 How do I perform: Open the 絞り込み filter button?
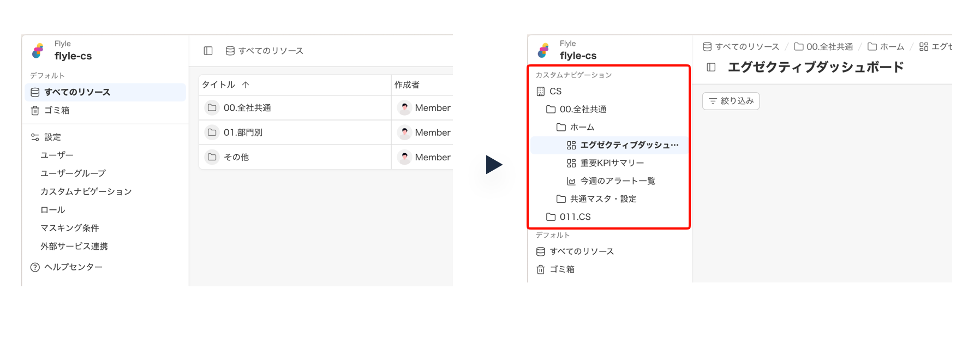point(731,101)
